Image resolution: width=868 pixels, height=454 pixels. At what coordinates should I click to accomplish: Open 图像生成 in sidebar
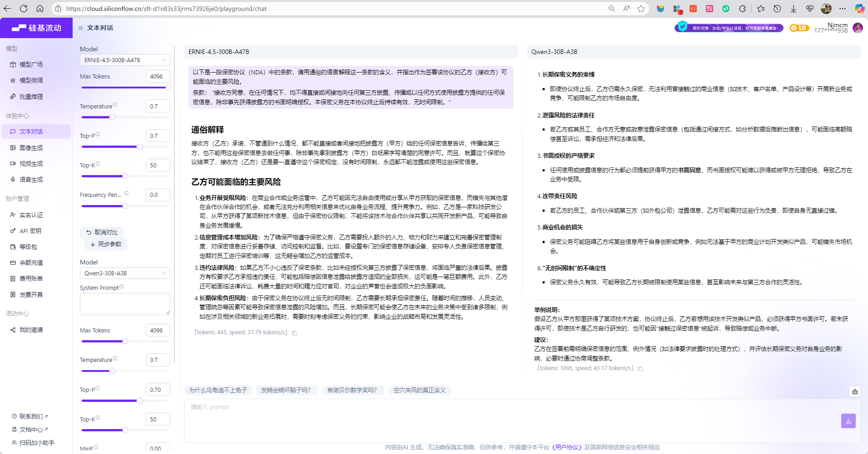[x=36, y=148]
